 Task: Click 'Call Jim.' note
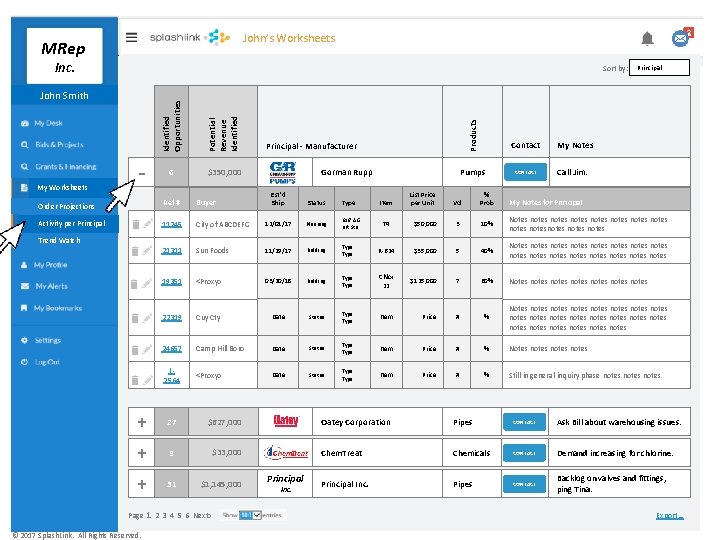coord(572,172)
